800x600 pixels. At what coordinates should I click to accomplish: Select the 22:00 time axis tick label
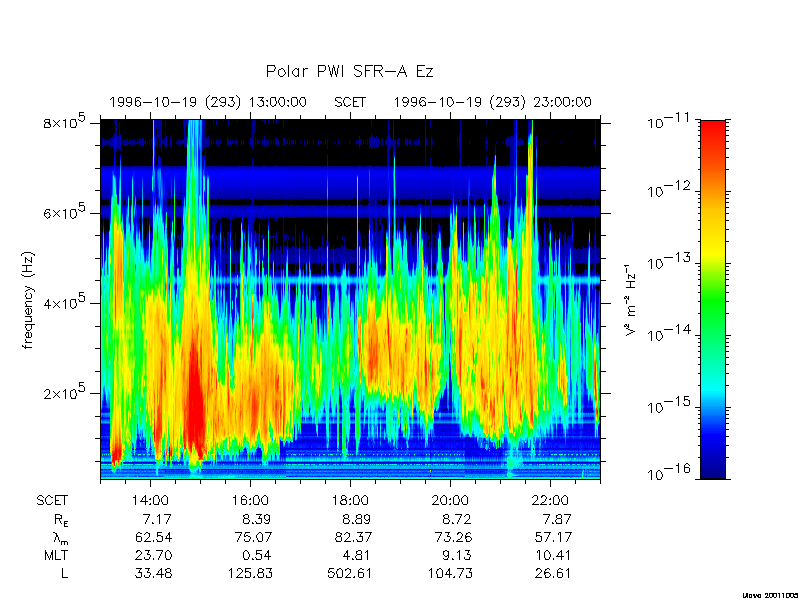pos(550,500)
